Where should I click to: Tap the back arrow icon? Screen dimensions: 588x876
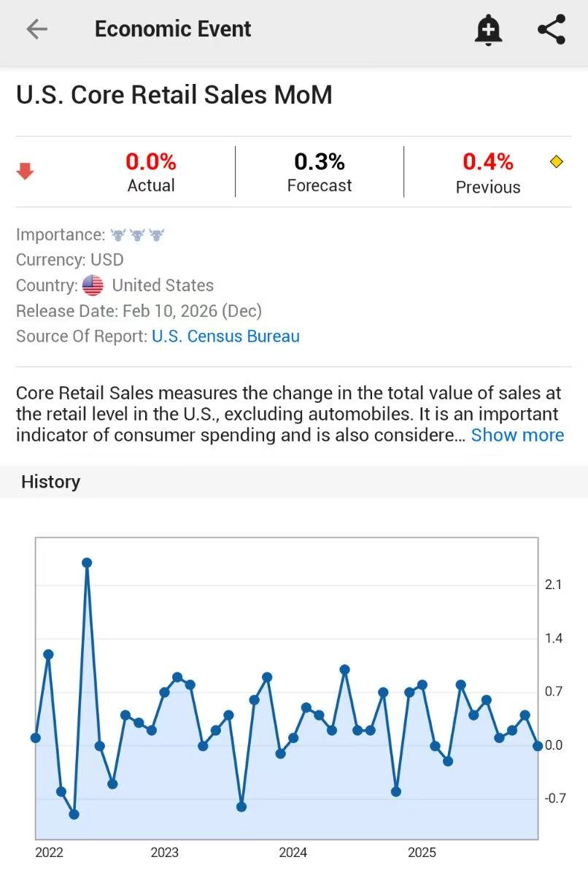(x=36, y=29)
